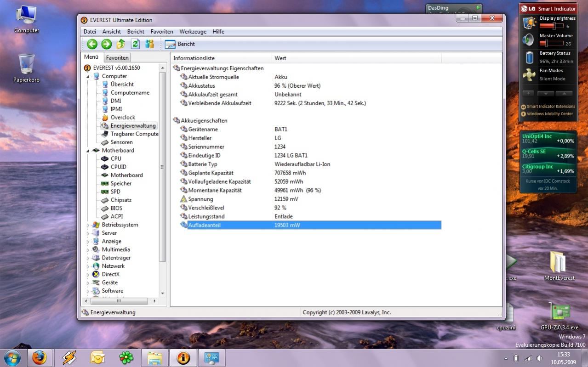Open Windows Mobility Center link
Image resolution: width=588 pixels, height=367 pixels.
click(548, 114)
